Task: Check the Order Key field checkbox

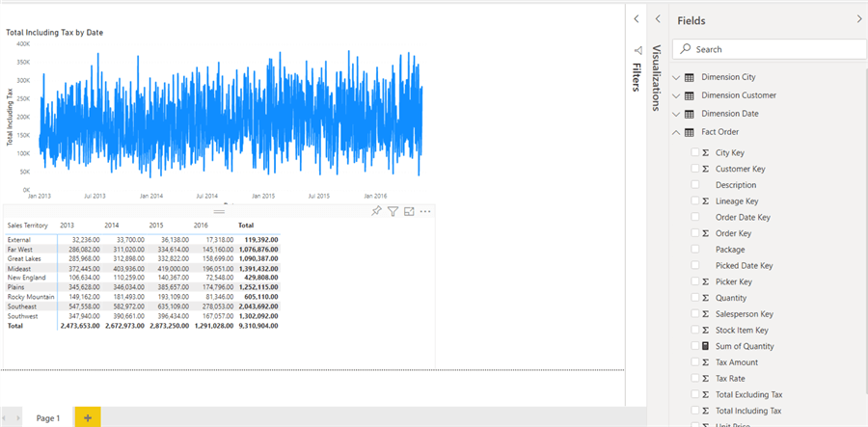Action: point(694,233)
